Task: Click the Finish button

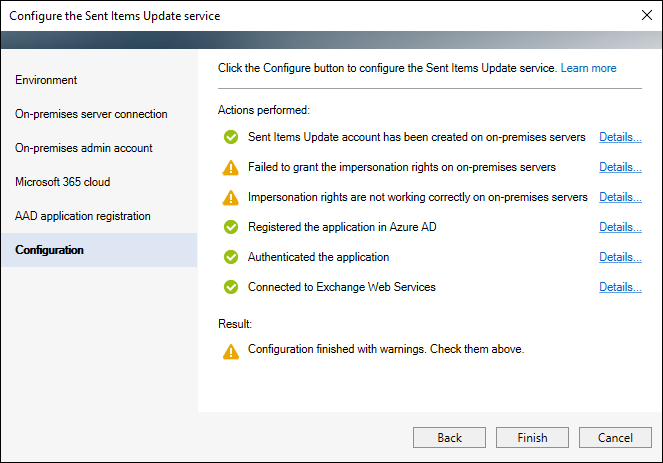Action: 532,438
